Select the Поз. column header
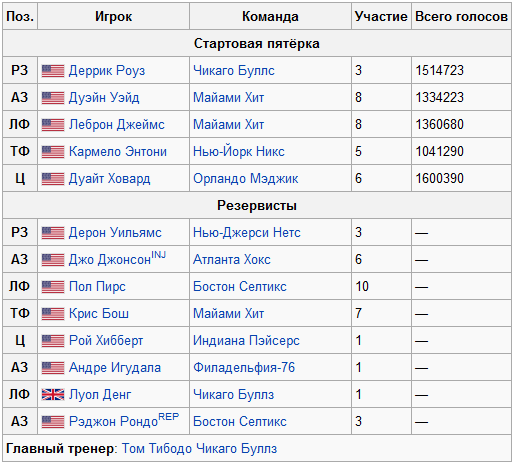The image size is (515, 464). click(x=20, y=16)
